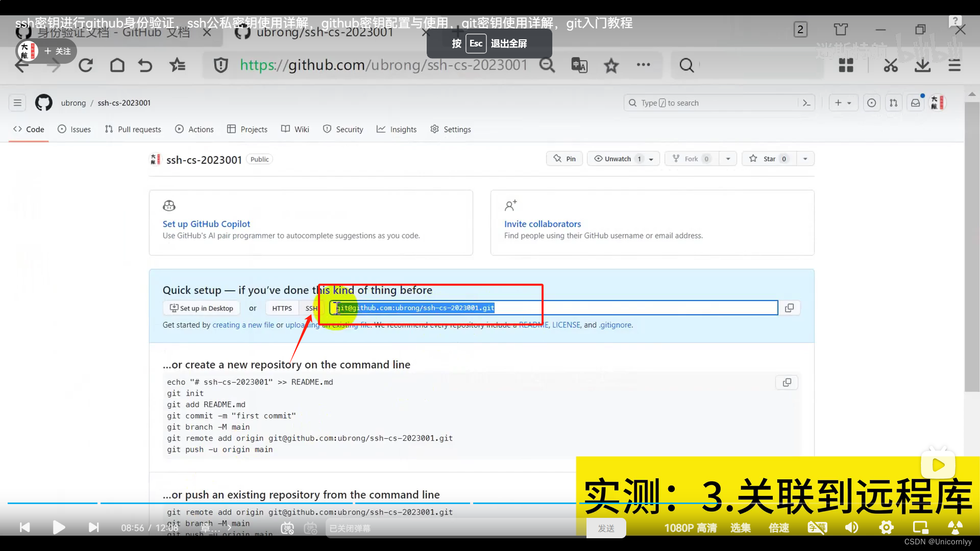Viewport: 980px width, 551px height.
Task: Open the GitHub notifications inbox
Action: point(916,103)
